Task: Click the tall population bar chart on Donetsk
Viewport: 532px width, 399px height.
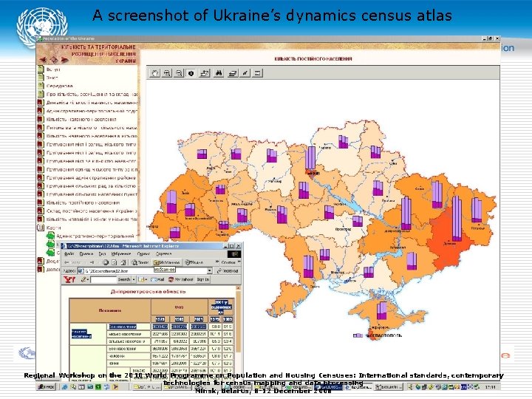Action: click(457, 219)
